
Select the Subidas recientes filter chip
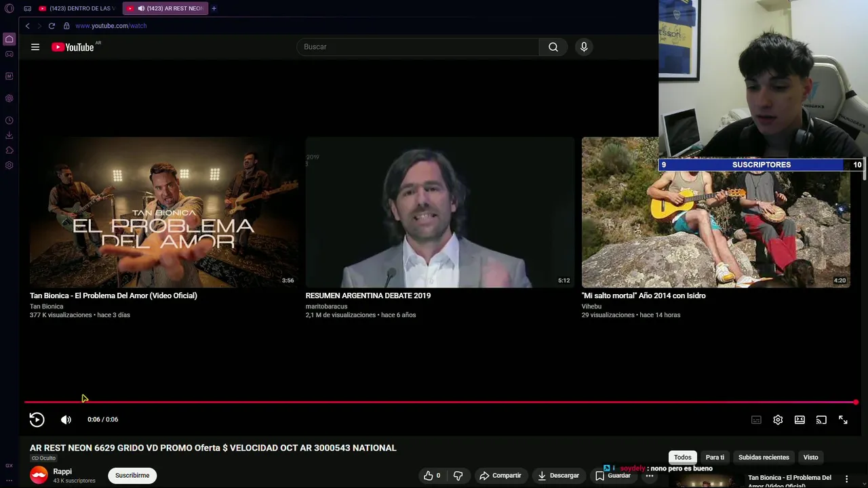[764, 457]
